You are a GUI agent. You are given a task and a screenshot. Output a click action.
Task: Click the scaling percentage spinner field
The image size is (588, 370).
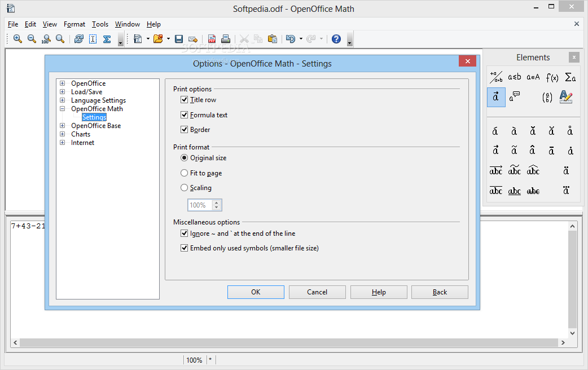[205, 205]
